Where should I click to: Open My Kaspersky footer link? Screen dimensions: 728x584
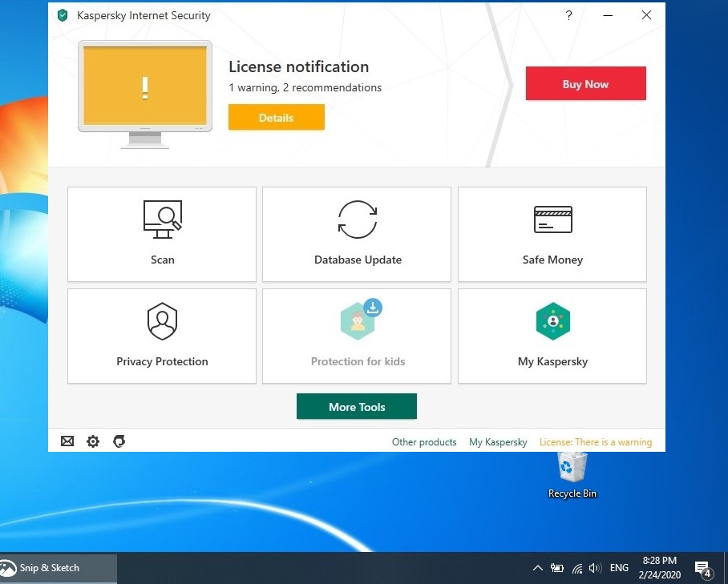pos(498,442)
